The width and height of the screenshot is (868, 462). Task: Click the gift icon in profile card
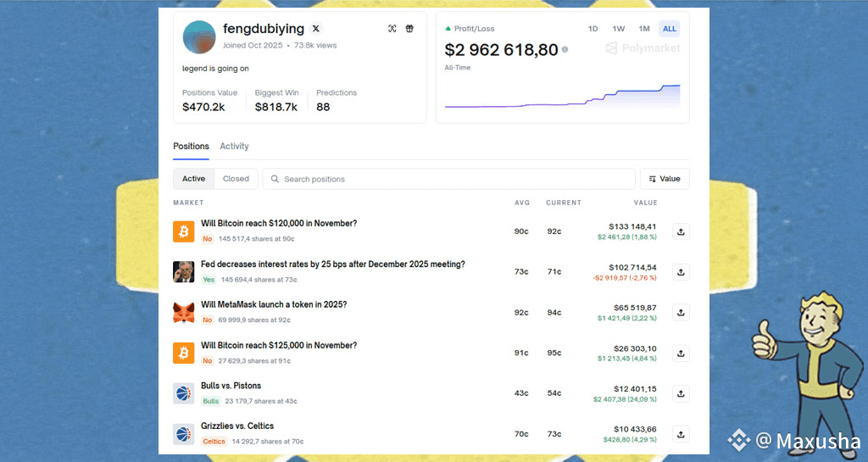[x=409, y=28]
